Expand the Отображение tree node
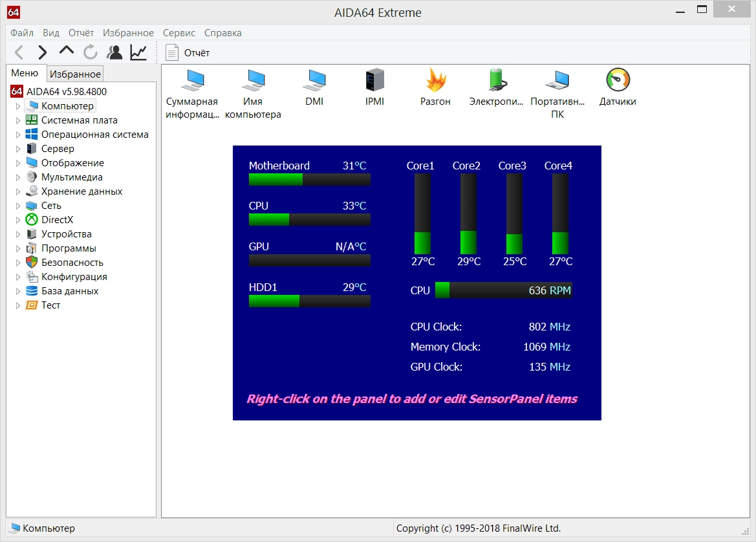This screenshot has height=542, width=756. point(18,163)
